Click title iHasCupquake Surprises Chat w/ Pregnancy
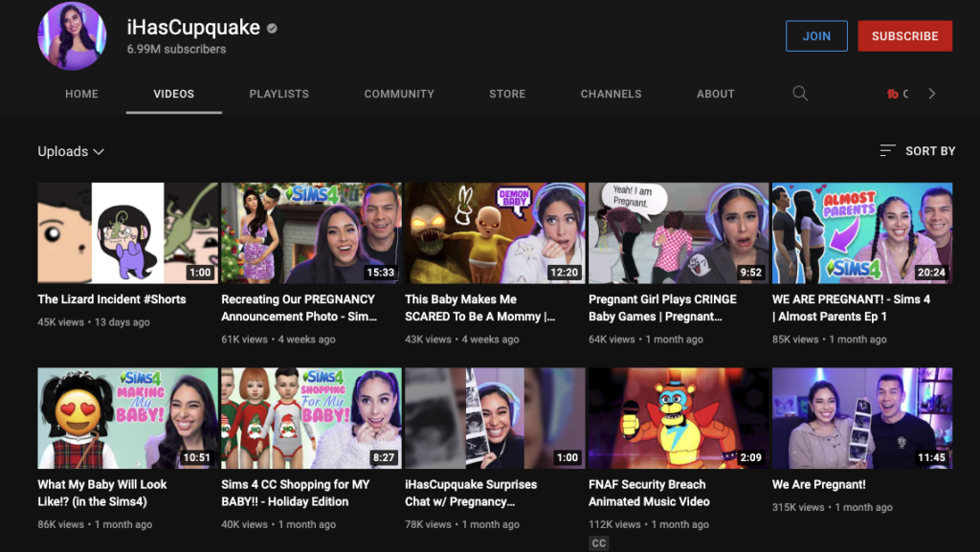 pyautogui.click(x=471, y=493)
